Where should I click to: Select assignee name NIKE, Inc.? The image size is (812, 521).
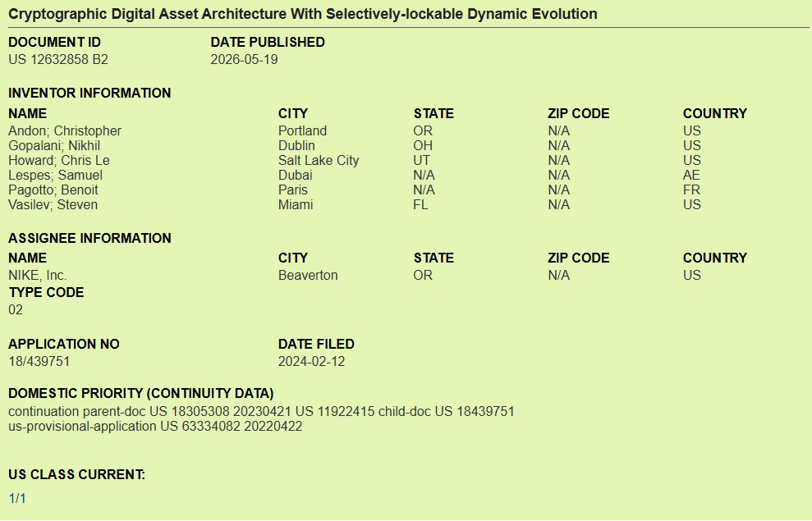[38, 275]
